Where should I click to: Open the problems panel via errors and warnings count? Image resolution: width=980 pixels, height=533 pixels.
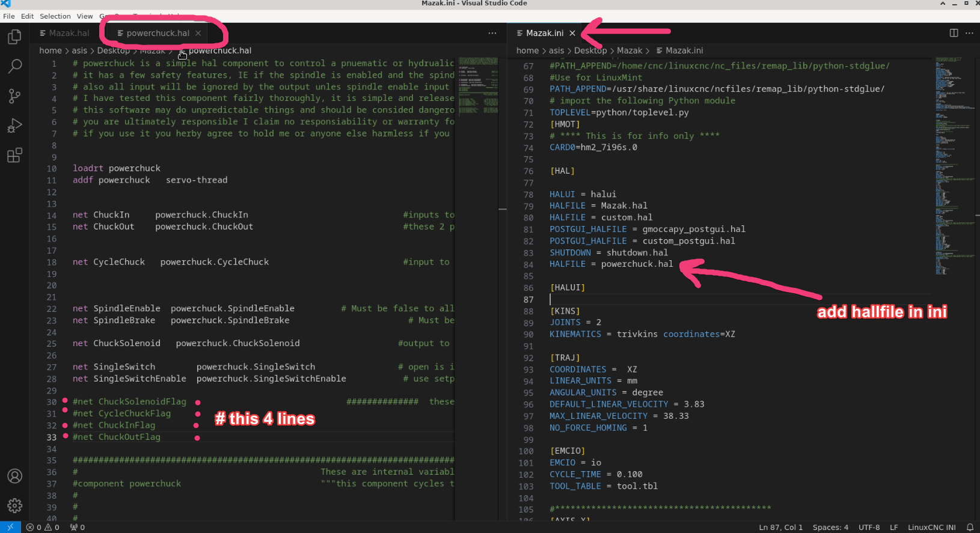pos(43,527)
